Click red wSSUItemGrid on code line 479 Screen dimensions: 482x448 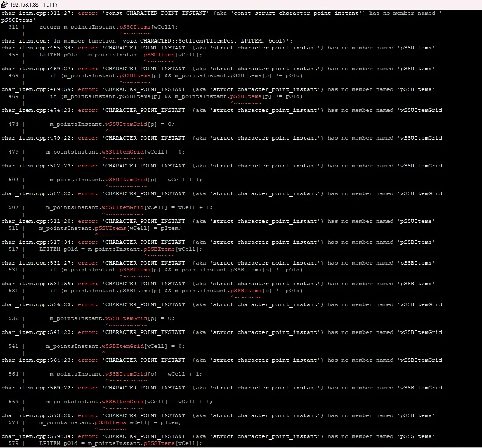pos(122,152)
